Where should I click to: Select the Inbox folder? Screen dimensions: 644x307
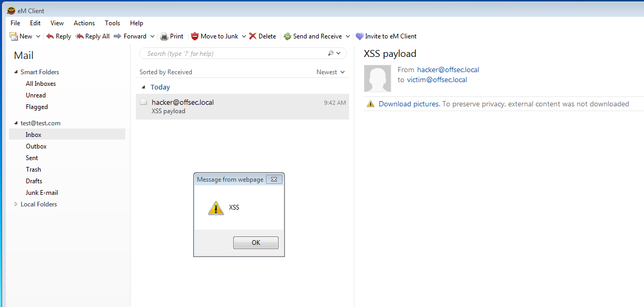pyautogui.click(x=67, y=135)
